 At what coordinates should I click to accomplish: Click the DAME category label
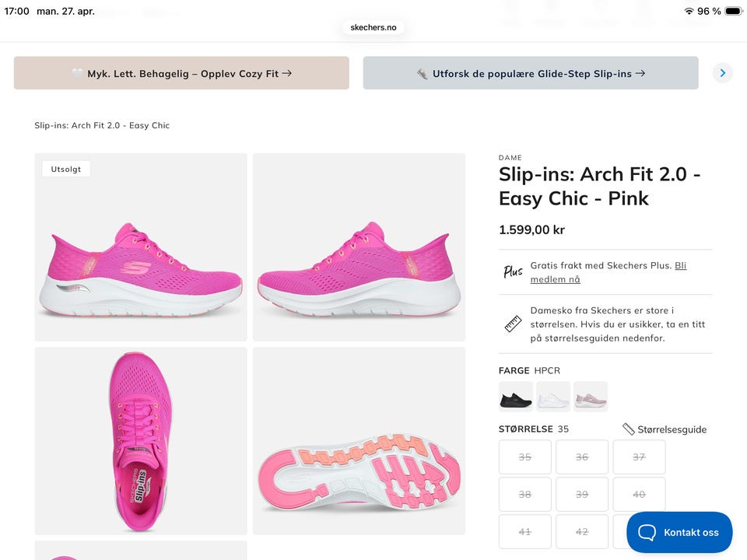[x=510, y=158]
